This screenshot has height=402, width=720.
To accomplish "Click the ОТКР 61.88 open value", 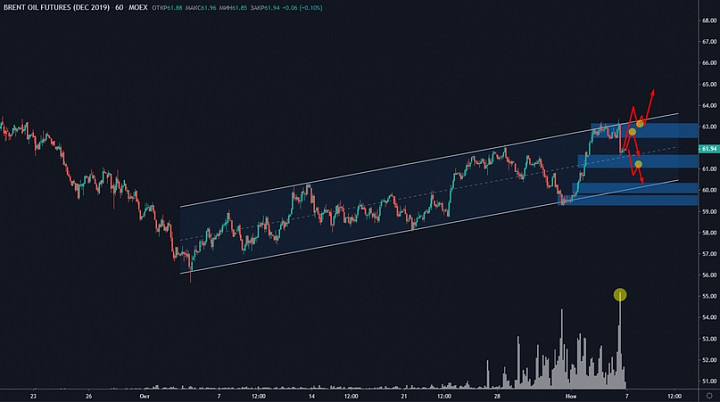I will (167, 8).
